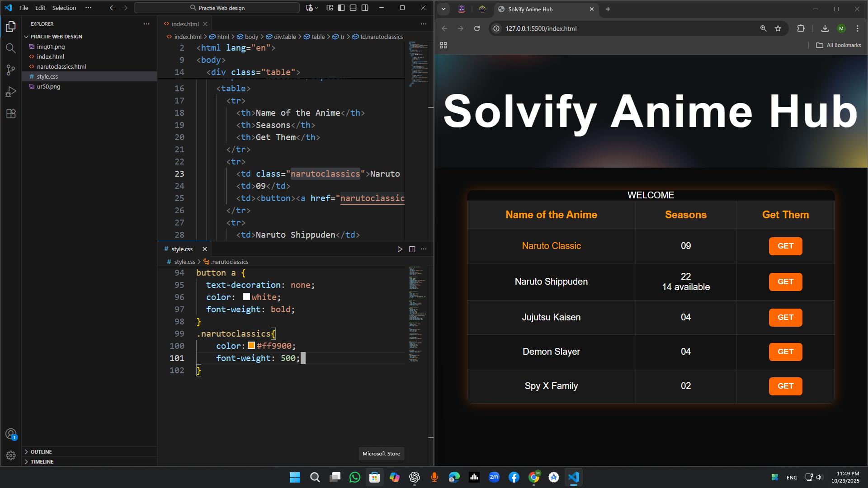Select the Solvify Anime Hub browser tab
Viewport: 868px width, 488px height.
point(546,9)
